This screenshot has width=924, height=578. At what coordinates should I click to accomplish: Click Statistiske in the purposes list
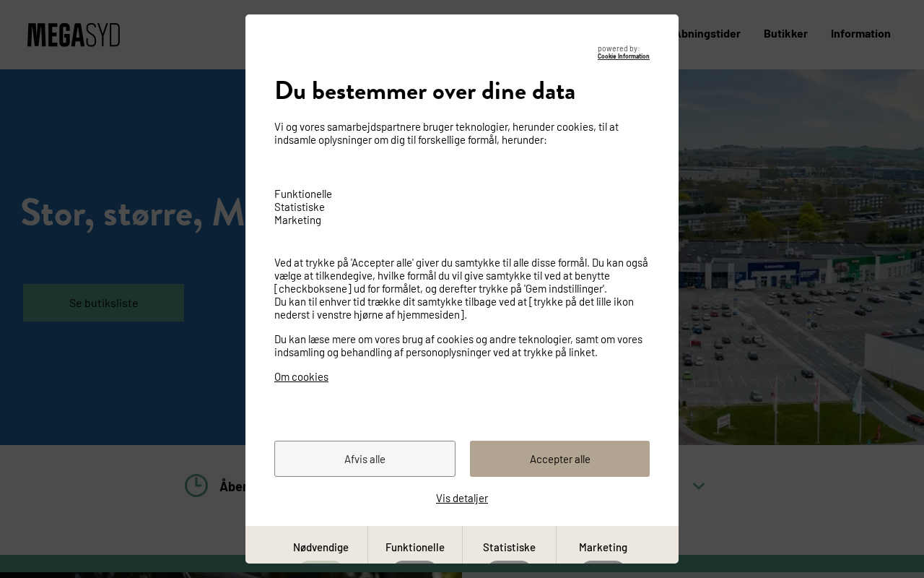pos(300,207)
